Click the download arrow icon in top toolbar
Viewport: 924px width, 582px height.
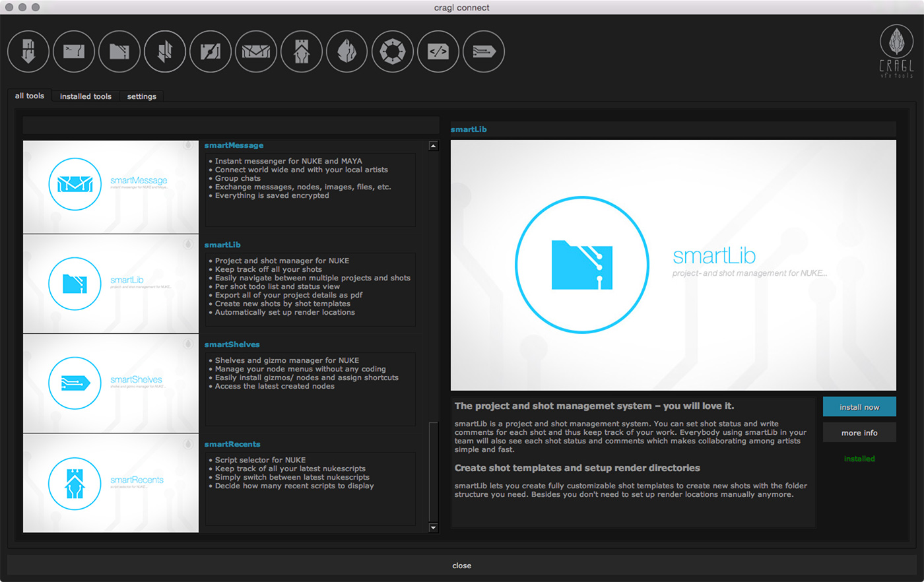pyautogui.click(x=28, y=51)
